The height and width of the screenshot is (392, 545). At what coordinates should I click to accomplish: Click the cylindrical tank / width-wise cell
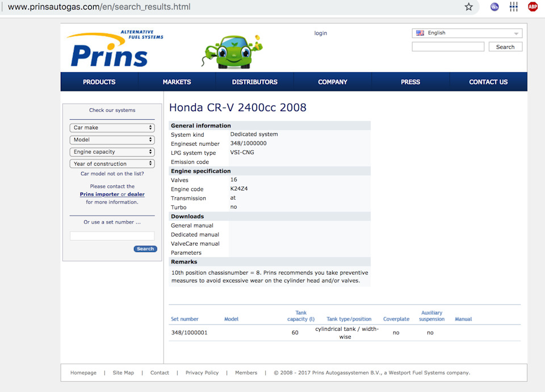(x=346, y=333)
